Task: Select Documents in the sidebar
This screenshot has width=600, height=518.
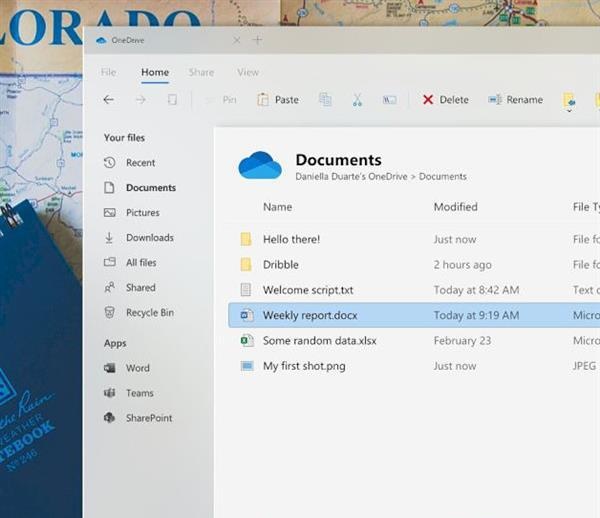Action: pos(140,187)
